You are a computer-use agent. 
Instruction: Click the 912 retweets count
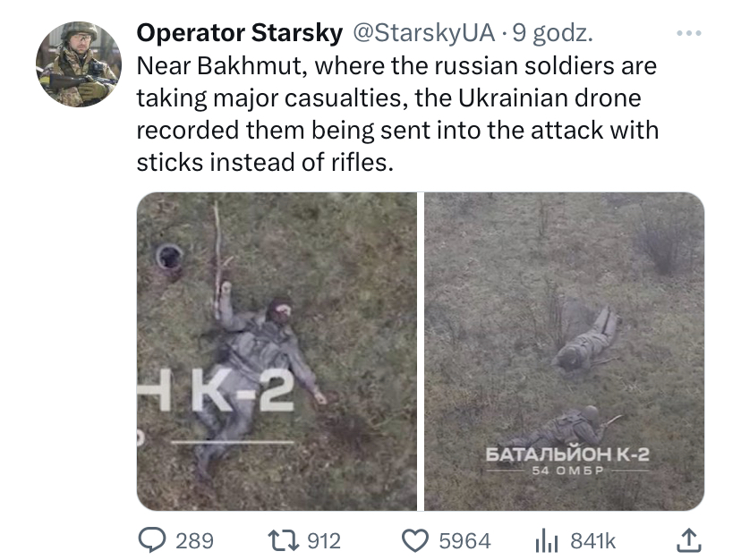[324, 540]
